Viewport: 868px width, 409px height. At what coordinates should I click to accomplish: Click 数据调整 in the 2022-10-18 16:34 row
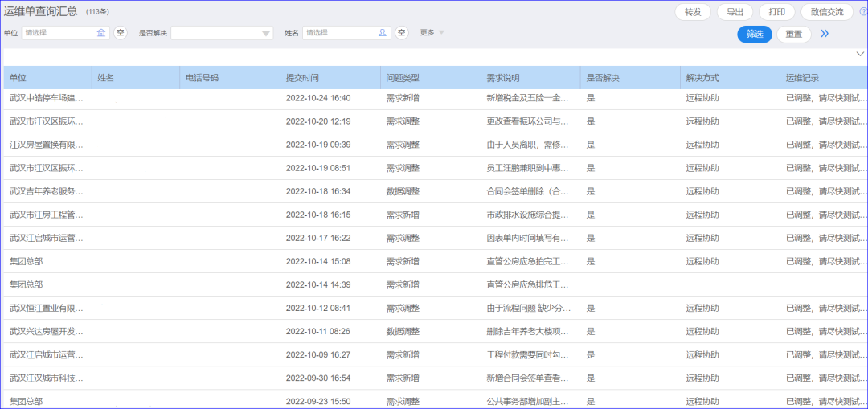[403, 191]
